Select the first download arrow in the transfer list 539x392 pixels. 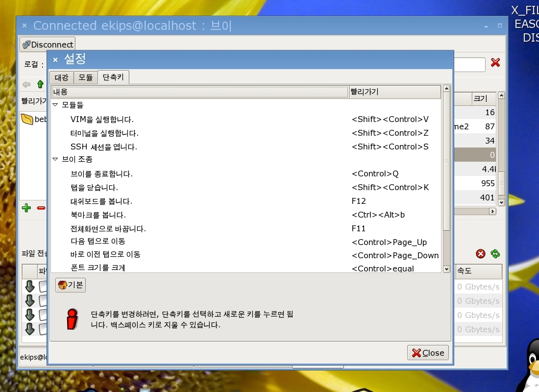tap(30, 287)
